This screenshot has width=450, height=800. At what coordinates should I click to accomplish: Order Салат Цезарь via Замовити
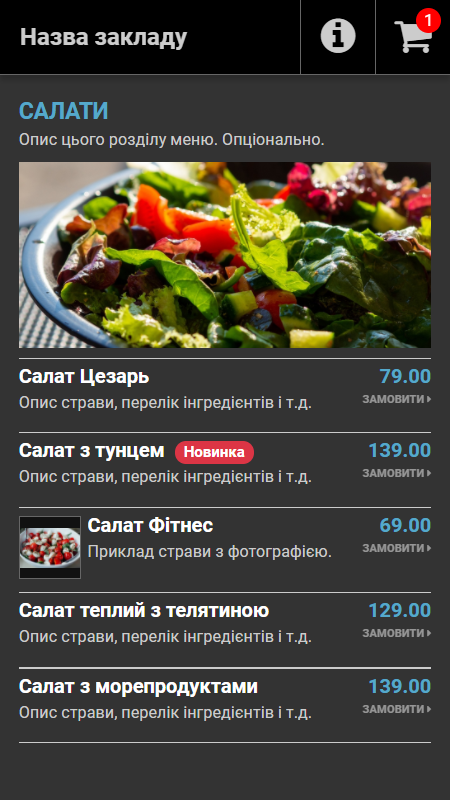[396, 399]
